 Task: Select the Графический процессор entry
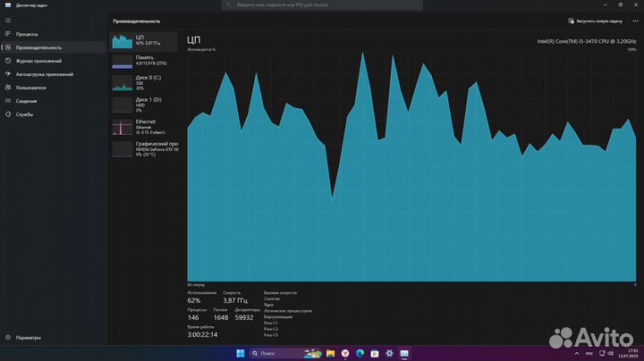point(144,149)
